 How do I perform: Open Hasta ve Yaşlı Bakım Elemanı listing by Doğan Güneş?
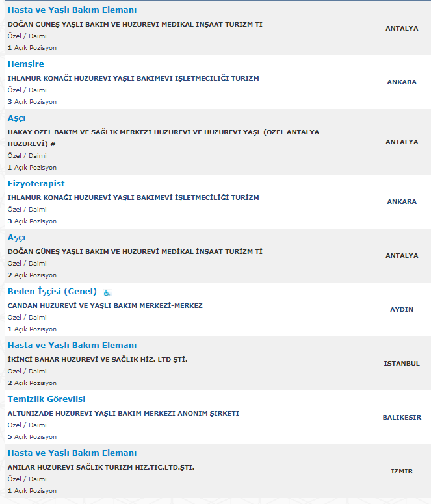click(72, 10)
